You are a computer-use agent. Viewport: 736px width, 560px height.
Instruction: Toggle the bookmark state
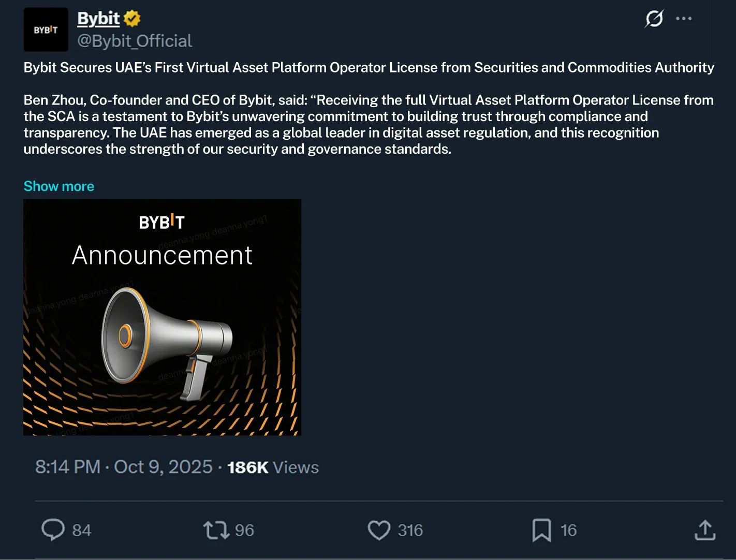[541, 530]
